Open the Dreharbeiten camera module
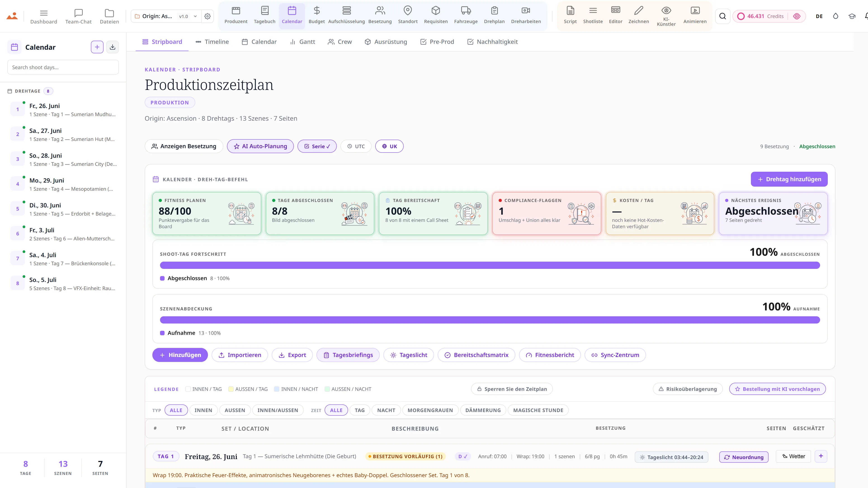This screenshot has height=488, width=868. click(x=526, y=16)
